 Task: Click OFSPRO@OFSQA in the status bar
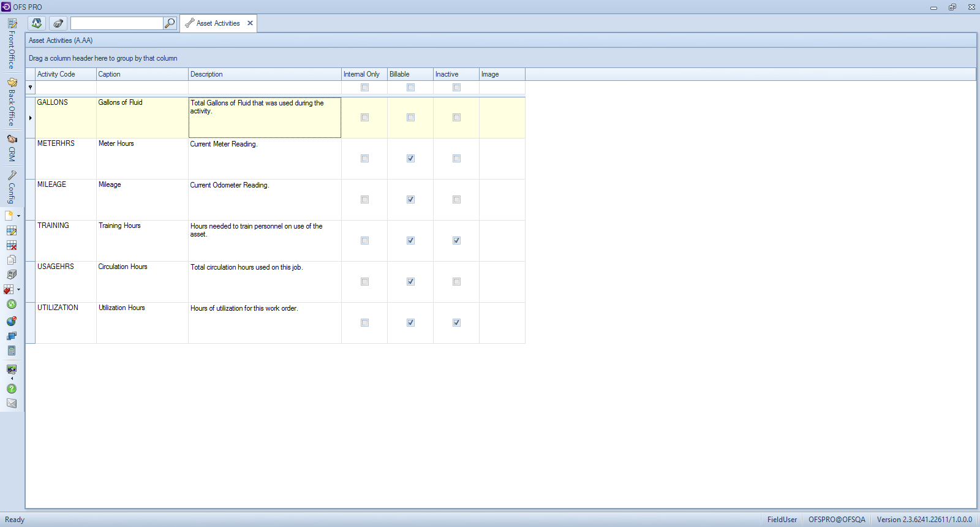[837, 520]
